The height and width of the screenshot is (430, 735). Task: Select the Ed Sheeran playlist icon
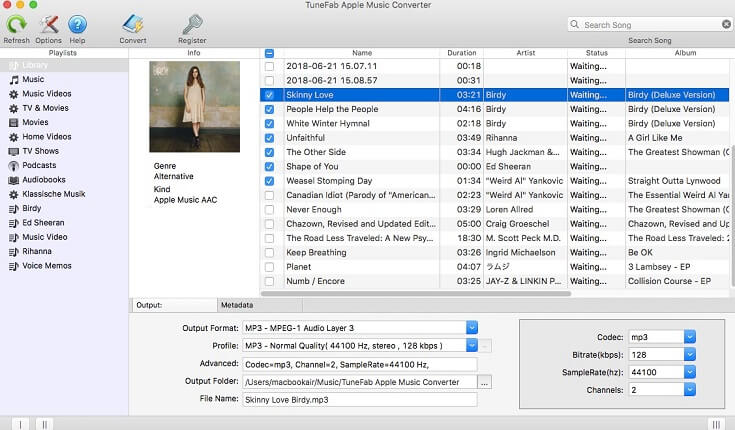(14, 223)
